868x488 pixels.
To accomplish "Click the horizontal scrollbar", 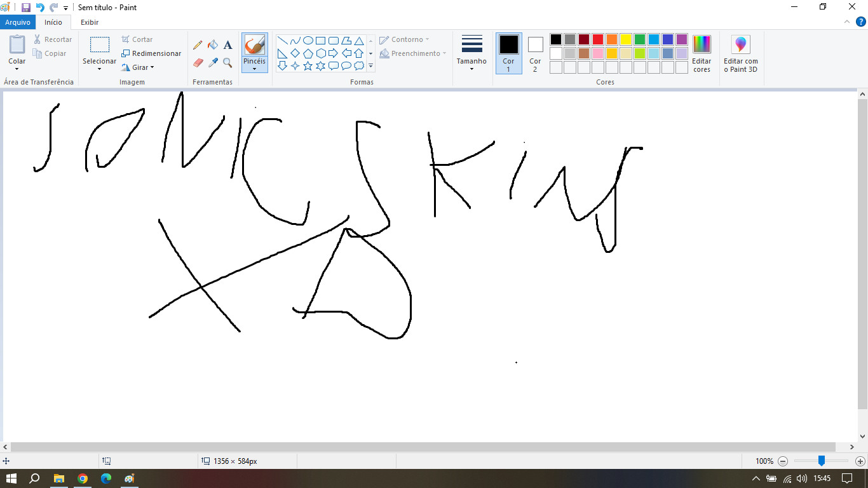I will 423,447.
